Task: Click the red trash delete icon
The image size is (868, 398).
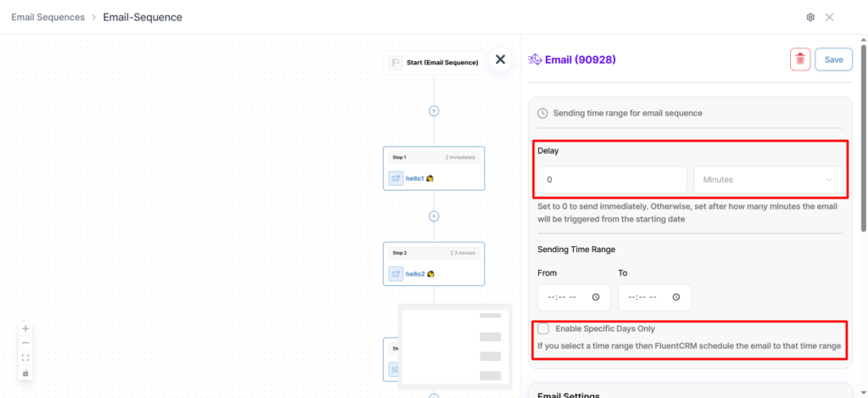Action: click(x=800, y=59)
